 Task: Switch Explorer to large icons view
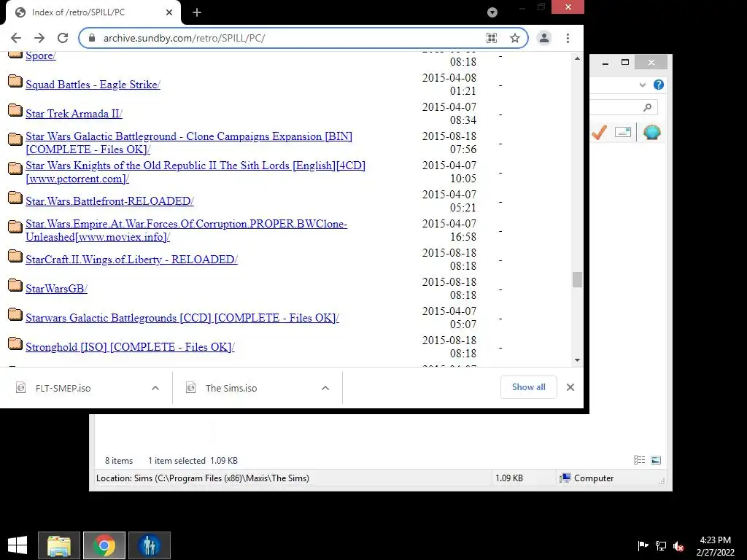(x=656, y=460)
